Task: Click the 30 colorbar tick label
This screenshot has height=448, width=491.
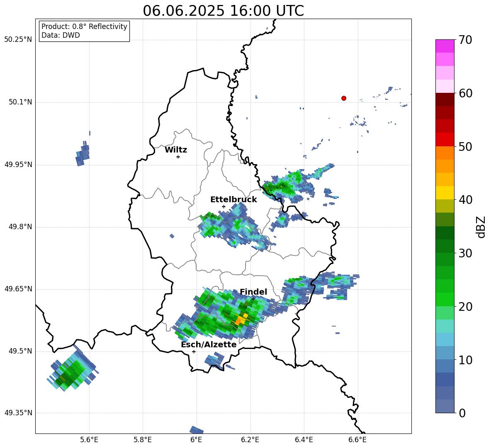Action: click(x=465, y=253)
